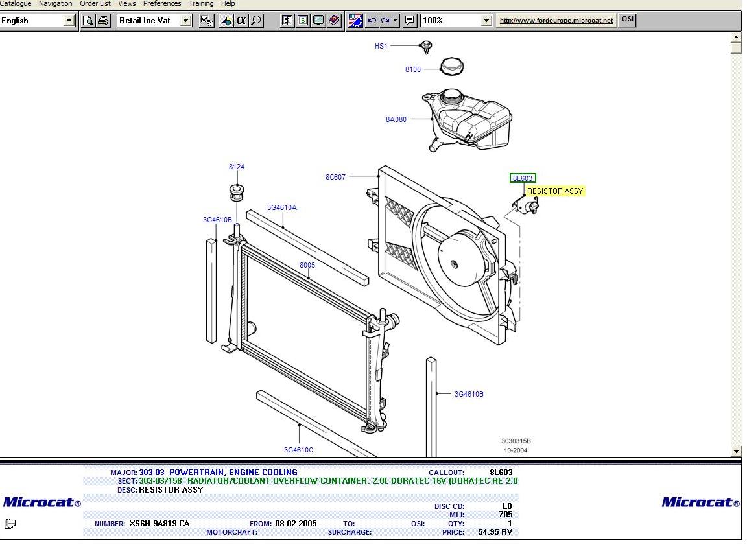The height and width of the screenshot is (560, 747).
Task: Click the shapes illustration index icon
Action: (226, 21)
